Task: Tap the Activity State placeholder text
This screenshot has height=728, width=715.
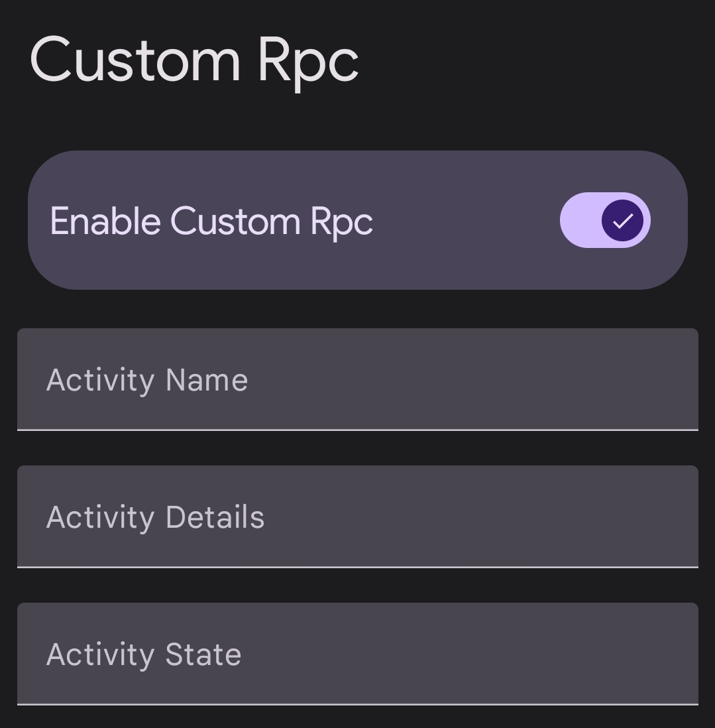Action: 143,654
